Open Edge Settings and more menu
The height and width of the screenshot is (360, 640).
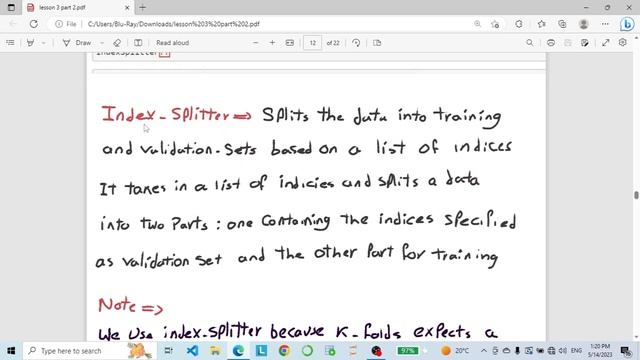pyautogui.click(x=605, y=24)
